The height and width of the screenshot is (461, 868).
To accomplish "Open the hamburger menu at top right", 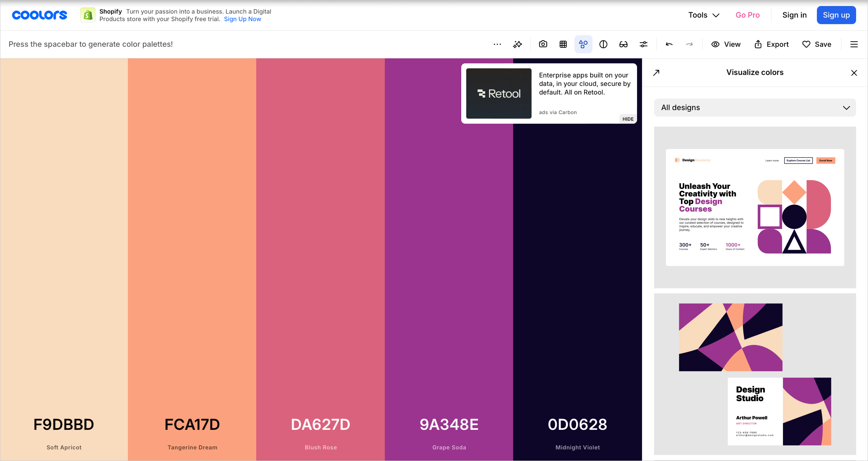I will pos(854,44).
